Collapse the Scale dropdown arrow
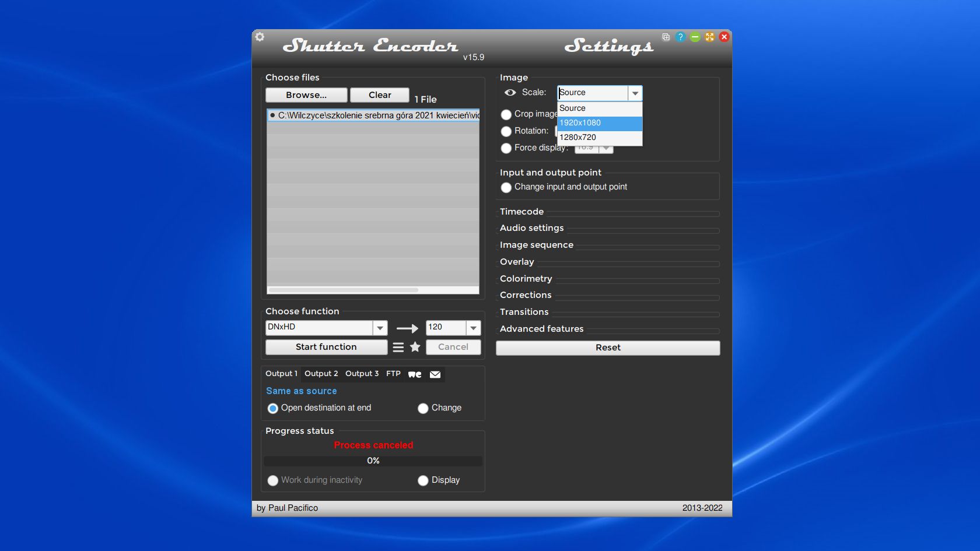This screenshot has height=551, width=980. [x=635, y=93]
